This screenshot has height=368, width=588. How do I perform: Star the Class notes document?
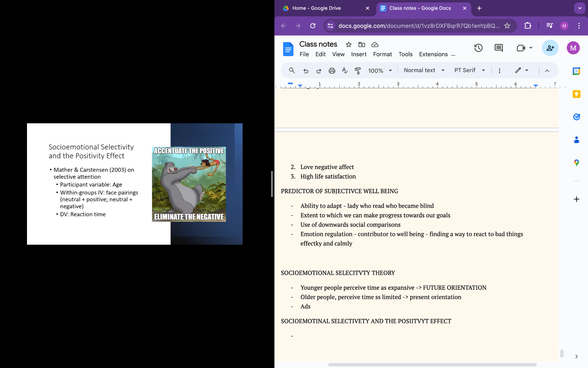tap(349, 45)
